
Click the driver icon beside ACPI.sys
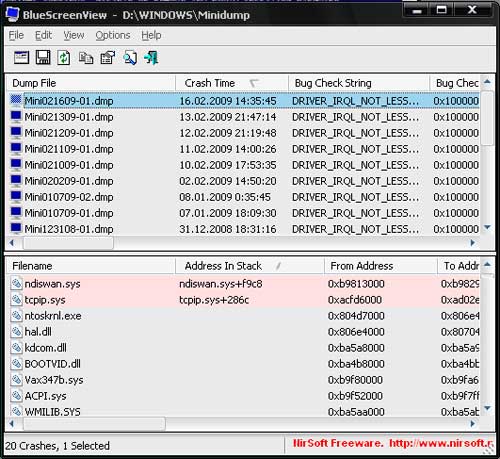[x=16, y=395]
